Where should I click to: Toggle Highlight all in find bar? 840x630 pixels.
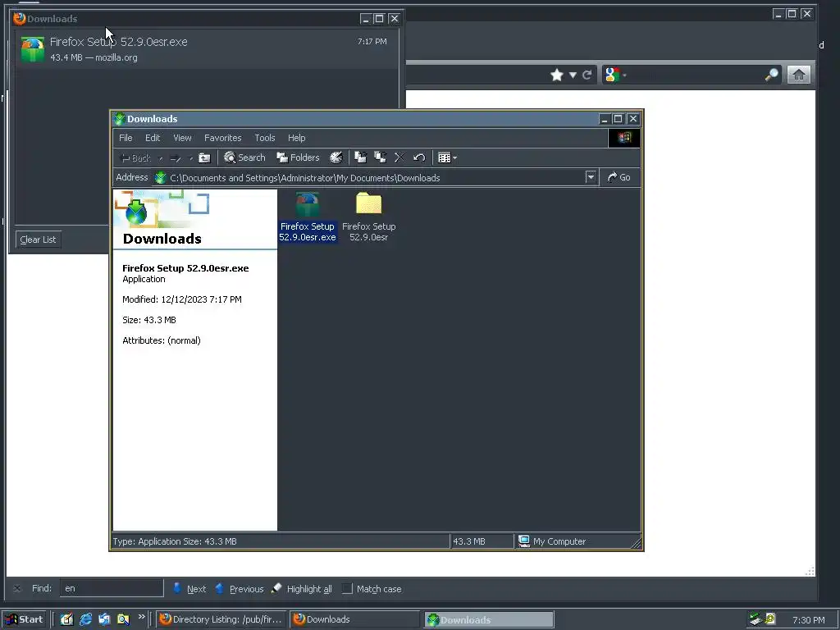(302, 589)
